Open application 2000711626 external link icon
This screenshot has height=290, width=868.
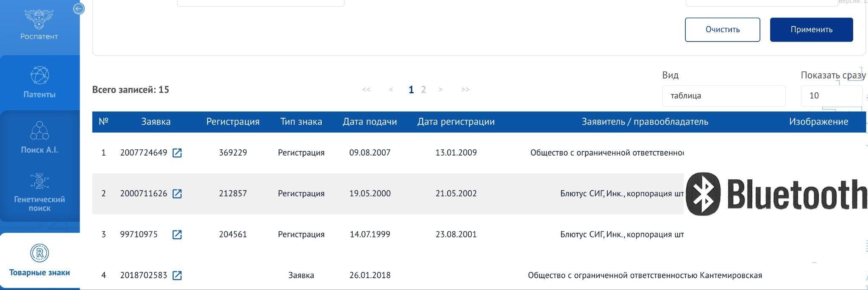177,194
